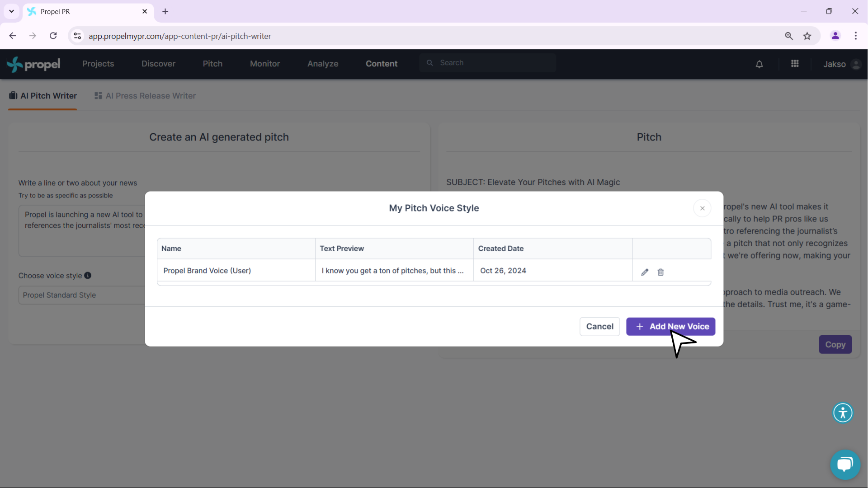Open the Content menu

point(382,64)
